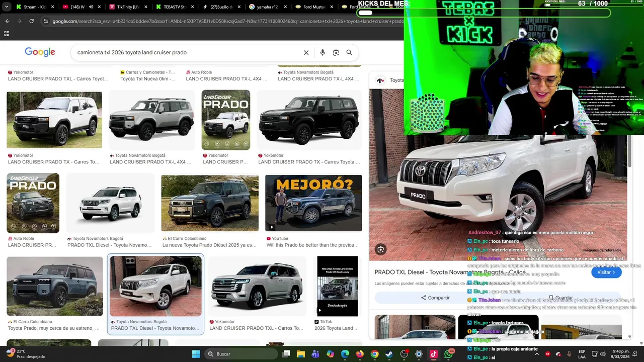Viewport: 644px width, 362px height.
Task: Open 'Toyota Prado, muy cerca de su estreno' link
Action: (x=54, y=328)
